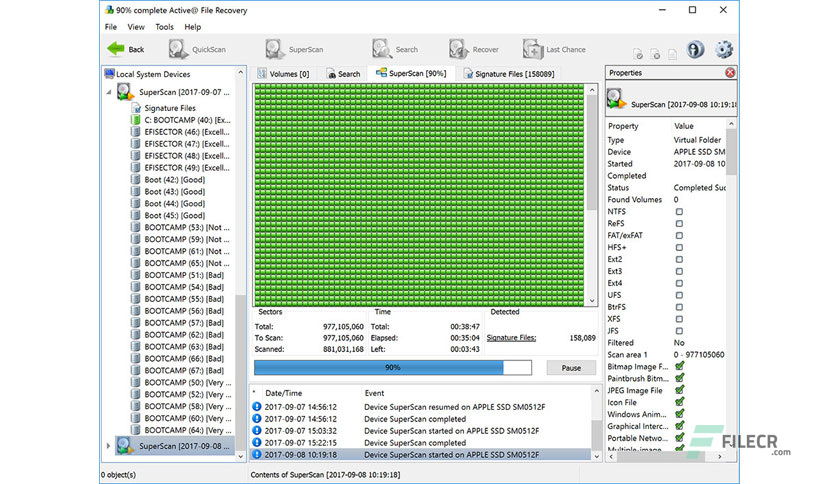Open the Tools menu

point(164,27)
